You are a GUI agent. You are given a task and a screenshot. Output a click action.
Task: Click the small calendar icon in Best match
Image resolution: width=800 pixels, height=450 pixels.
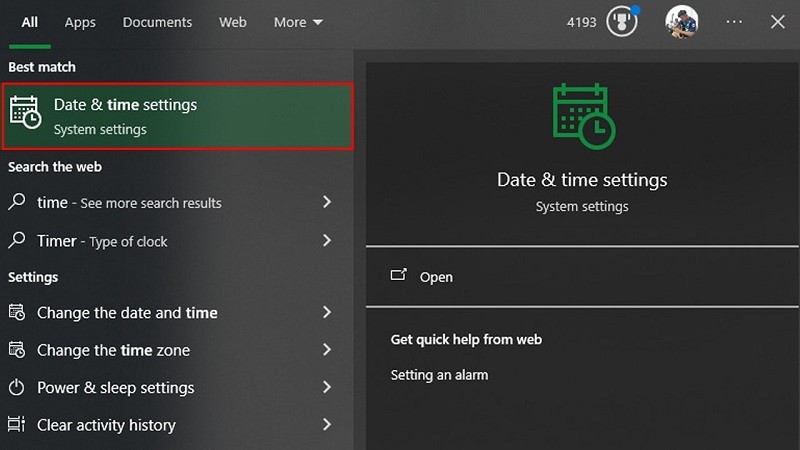point(25,114)
